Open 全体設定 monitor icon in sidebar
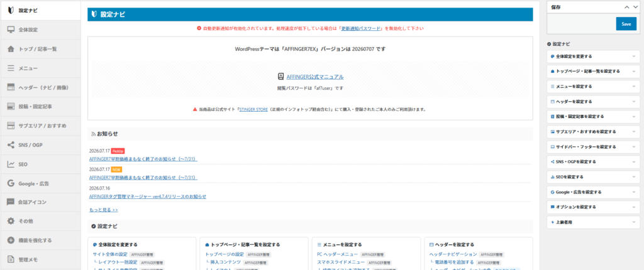644x270 pixels. point(11,30)
